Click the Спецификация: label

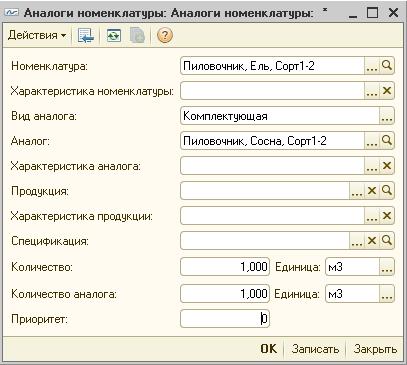(50, 241)
